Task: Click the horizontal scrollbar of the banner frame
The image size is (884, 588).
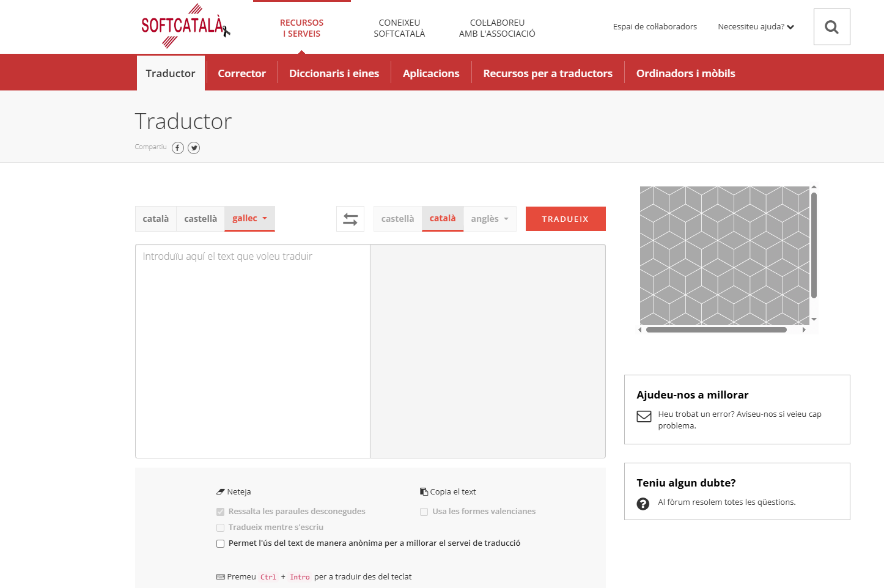Action: pos(716,330)
